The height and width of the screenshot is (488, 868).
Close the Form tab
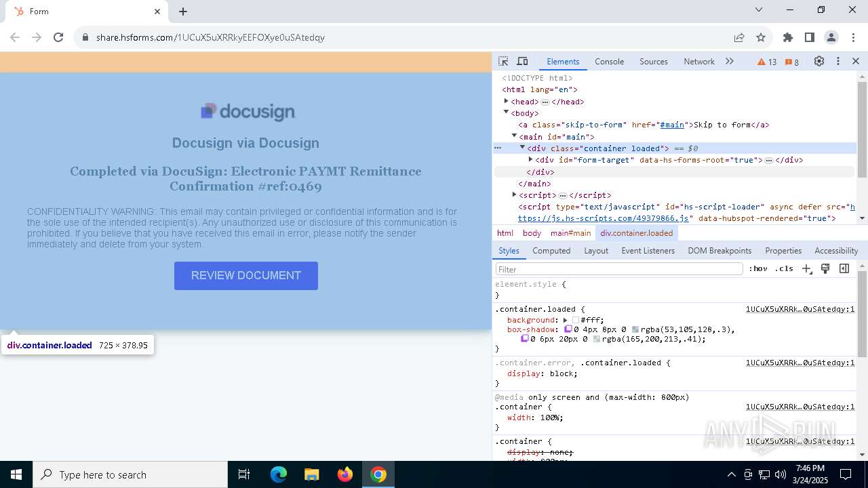click(x=157, y=12)
